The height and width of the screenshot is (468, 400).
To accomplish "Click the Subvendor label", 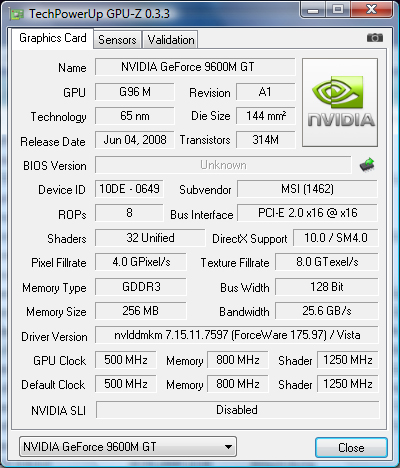I will 205,190.
